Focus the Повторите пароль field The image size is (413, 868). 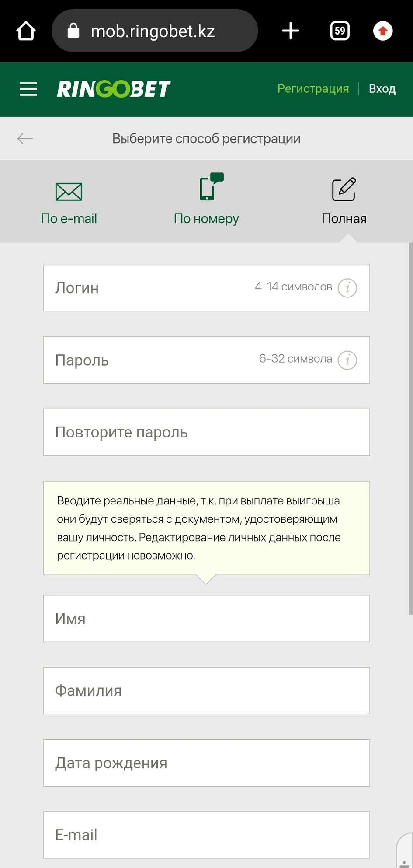coord(207,432)
